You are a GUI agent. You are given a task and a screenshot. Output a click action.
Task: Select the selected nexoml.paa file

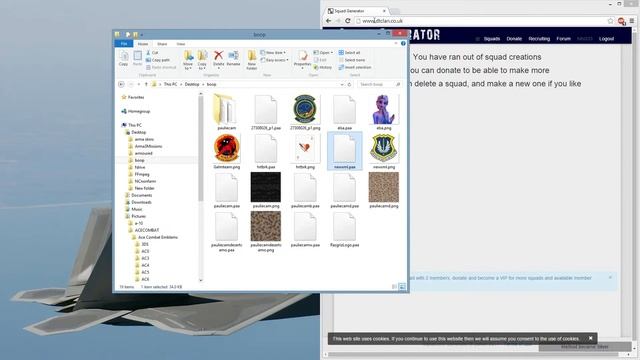(x=344, y=151)
